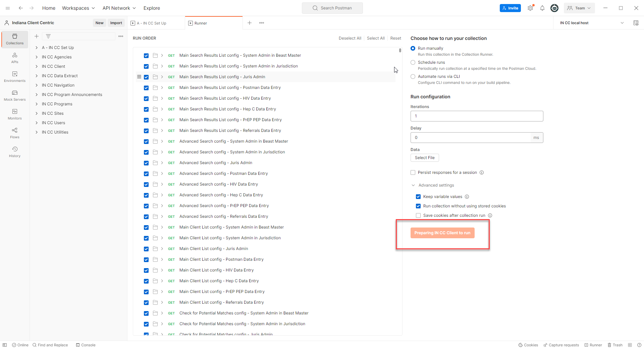Select the Schedule runs option
The width and height of the screenshot is (644, 349).
(413, 62)
